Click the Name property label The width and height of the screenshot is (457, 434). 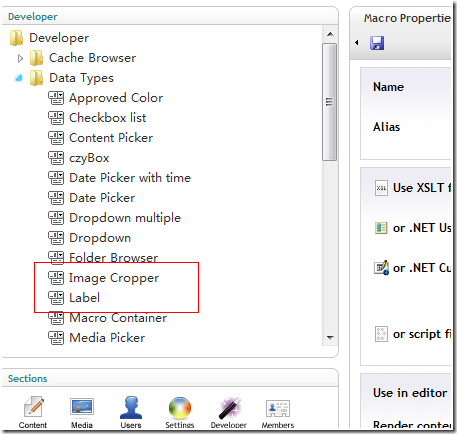(x=388, y=87)
